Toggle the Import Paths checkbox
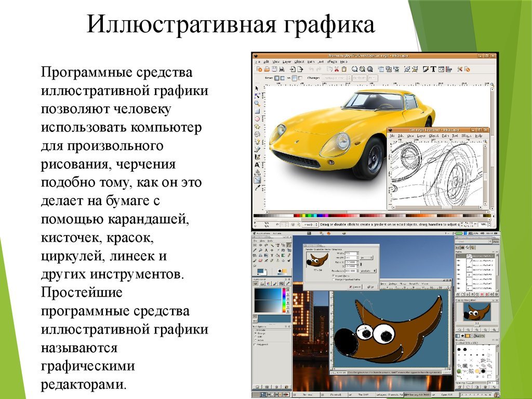 (333, 275)
